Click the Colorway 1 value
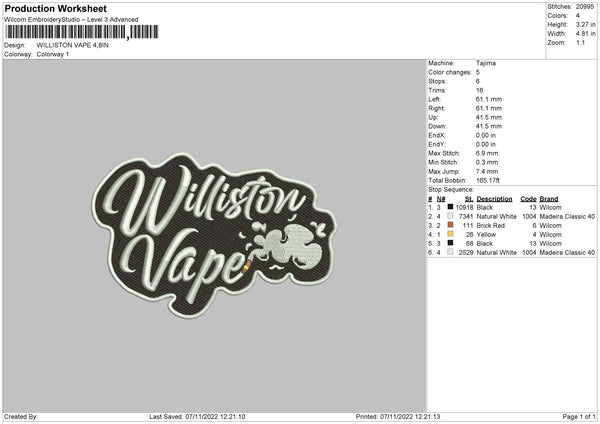 click(53, 54)
